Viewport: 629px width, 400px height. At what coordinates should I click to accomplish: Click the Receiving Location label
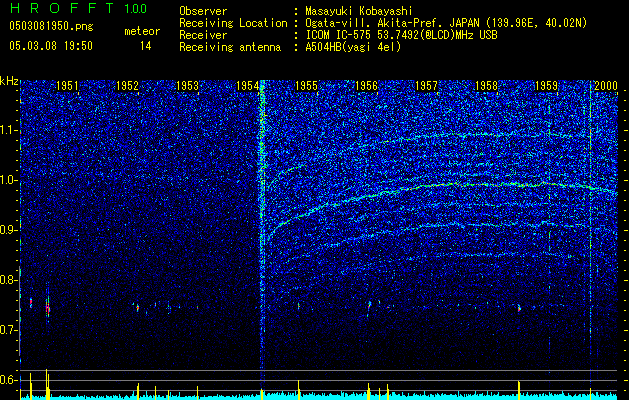click(x=233, y=23)
